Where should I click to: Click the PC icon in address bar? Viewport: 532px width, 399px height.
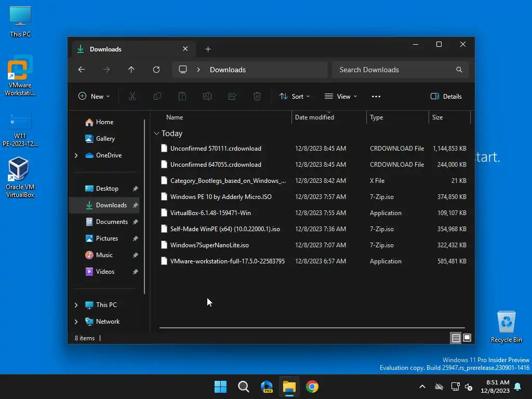click(x=183, y=70)
